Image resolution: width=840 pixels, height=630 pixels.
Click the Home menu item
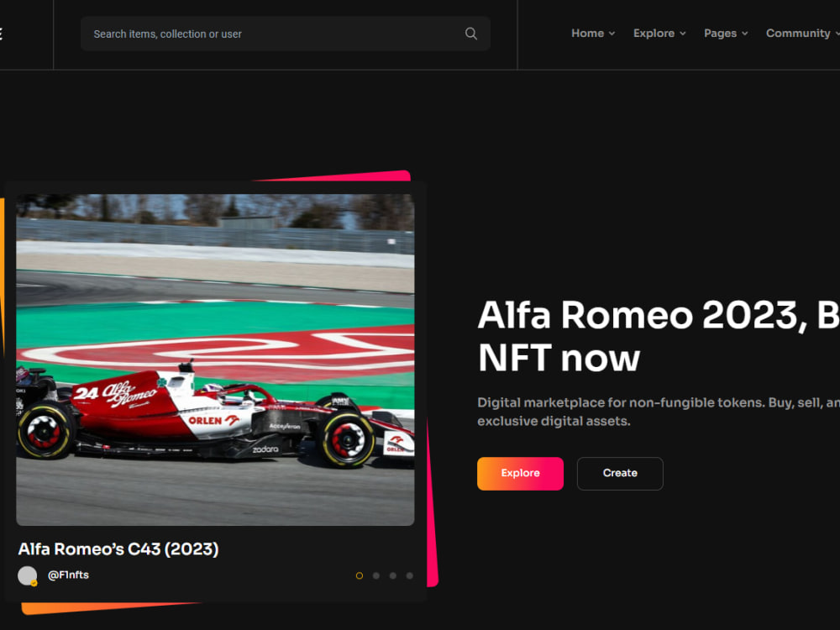[x=586, y=33]
